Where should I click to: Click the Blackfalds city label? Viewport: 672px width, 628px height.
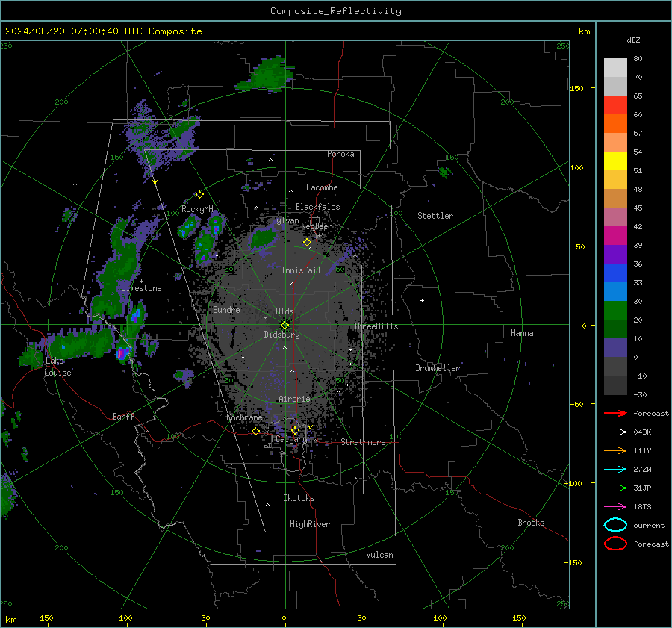(x=317, y=207)
